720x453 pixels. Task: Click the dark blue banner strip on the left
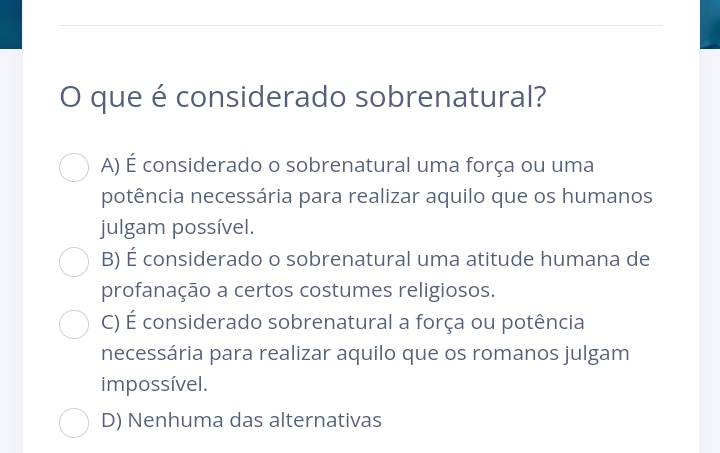pos(11,24)
